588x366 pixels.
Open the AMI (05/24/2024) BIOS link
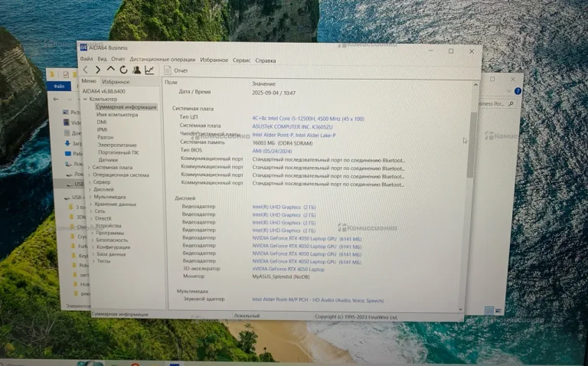point(272,151)
